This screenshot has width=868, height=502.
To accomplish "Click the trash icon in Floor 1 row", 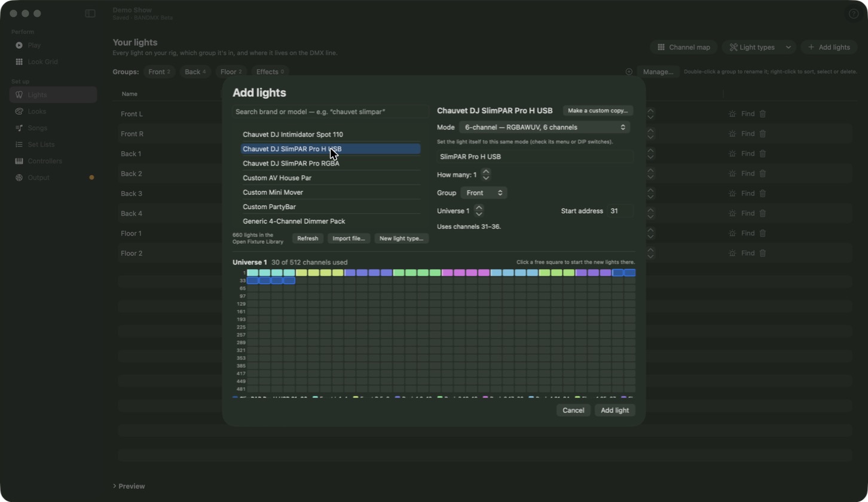I will 763,233.
